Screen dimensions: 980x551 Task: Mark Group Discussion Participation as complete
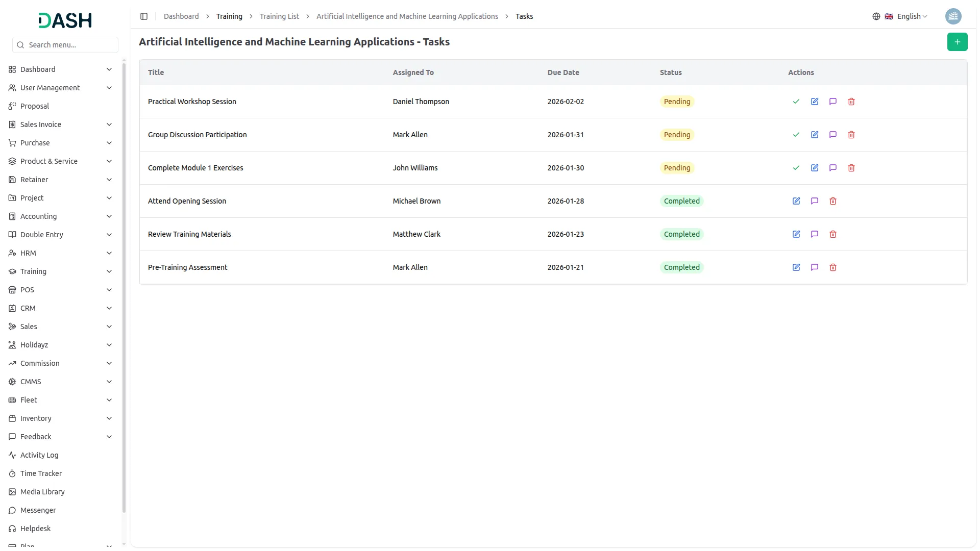pos(796,135)
